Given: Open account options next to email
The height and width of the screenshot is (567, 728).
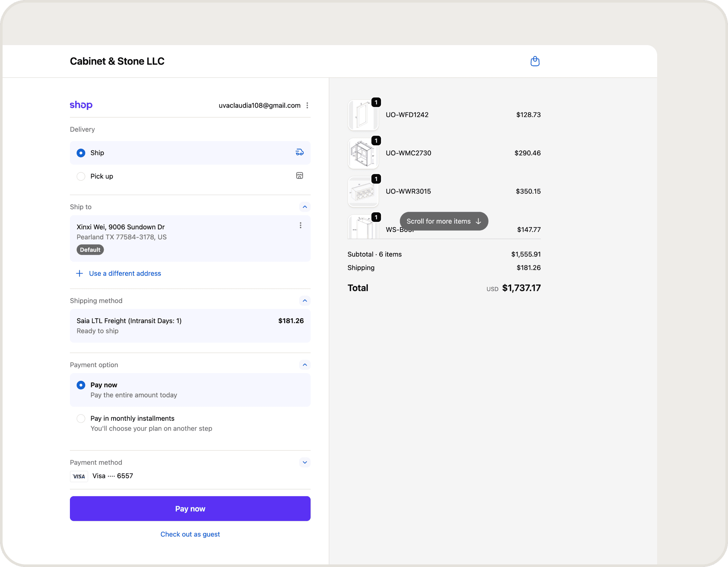Looking at the screenshot, I should [307, 105].
